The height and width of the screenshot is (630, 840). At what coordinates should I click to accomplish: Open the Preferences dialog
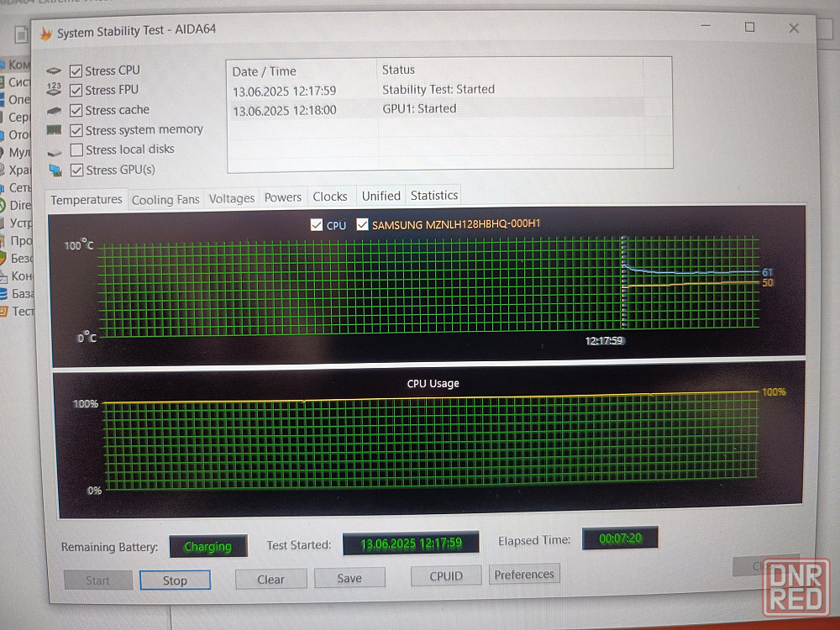(524, 575)
